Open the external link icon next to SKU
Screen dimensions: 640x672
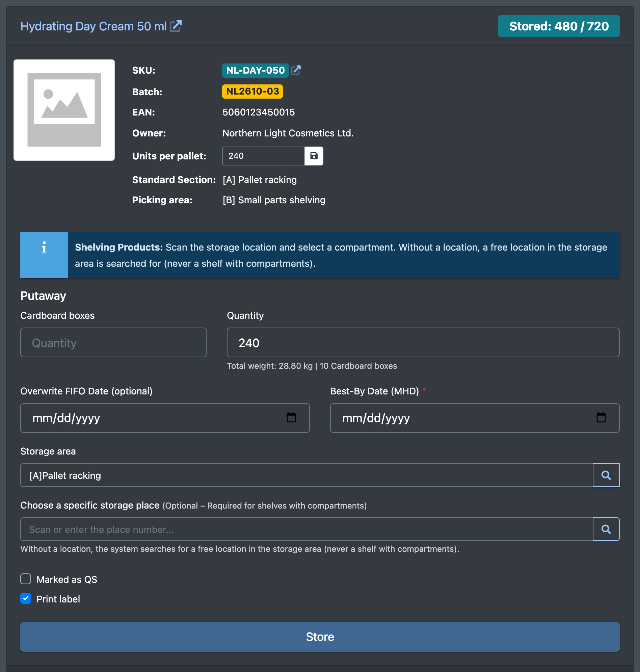pos(296,70)
